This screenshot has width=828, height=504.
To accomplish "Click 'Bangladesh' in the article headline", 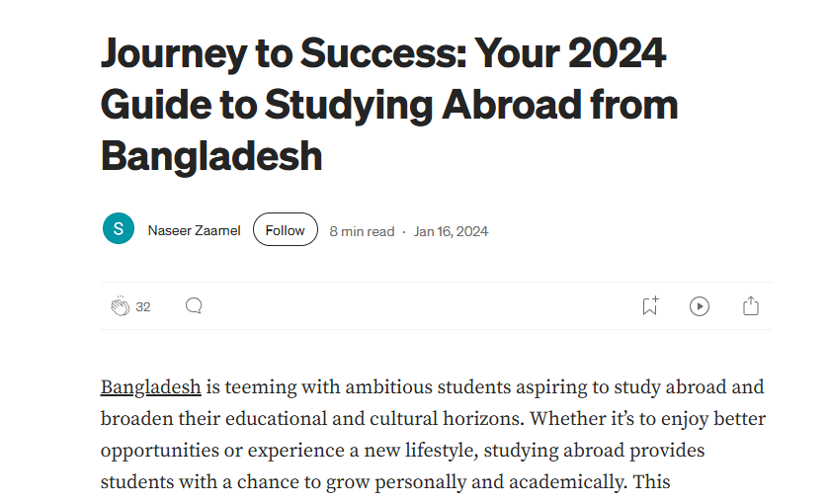I will pyautogui.click(x=211, y=156).
